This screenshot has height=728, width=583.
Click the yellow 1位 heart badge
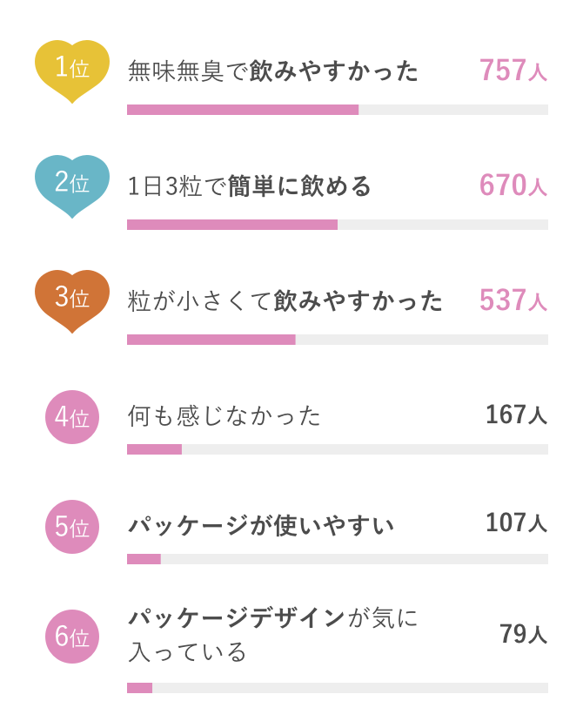[72, 71]
